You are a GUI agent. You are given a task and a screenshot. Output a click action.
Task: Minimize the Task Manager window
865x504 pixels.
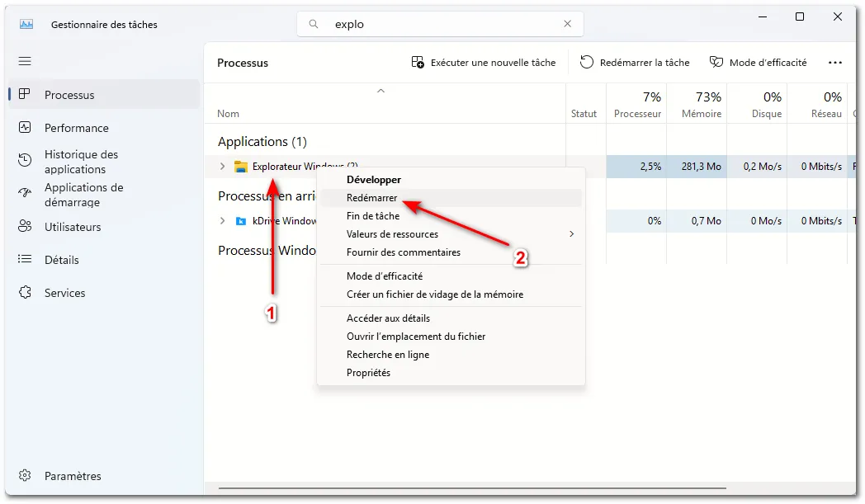(x=763, y=17)
